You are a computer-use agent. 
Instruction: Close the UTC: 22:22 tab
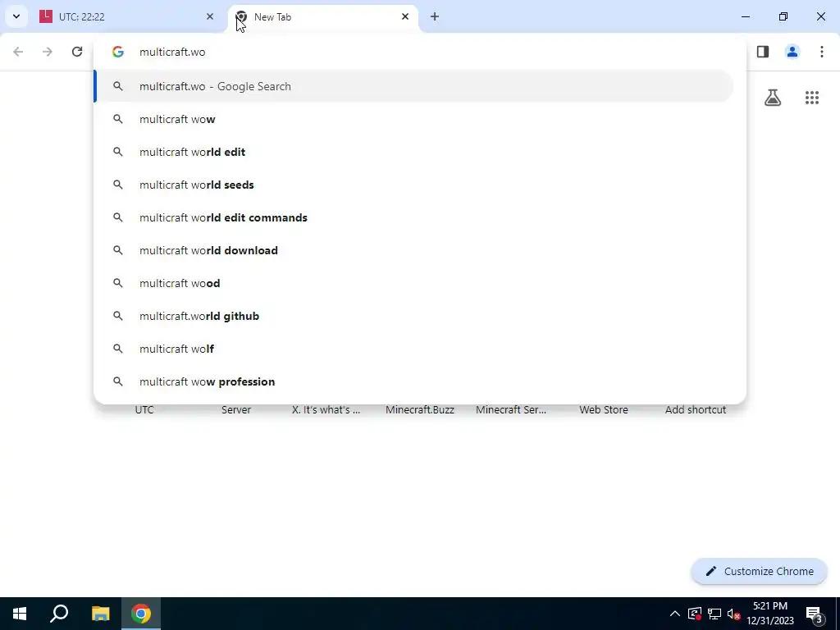(x=210, y=16)
